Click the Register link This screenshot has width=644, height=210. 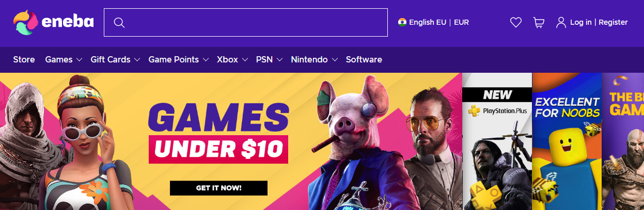point(613,22)
